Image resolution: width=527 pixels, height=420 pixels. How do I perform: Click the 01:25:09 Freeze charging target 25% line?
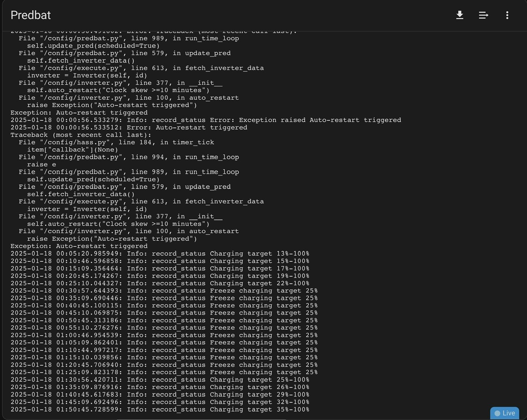pyautogui.click(x=164, y=372)
